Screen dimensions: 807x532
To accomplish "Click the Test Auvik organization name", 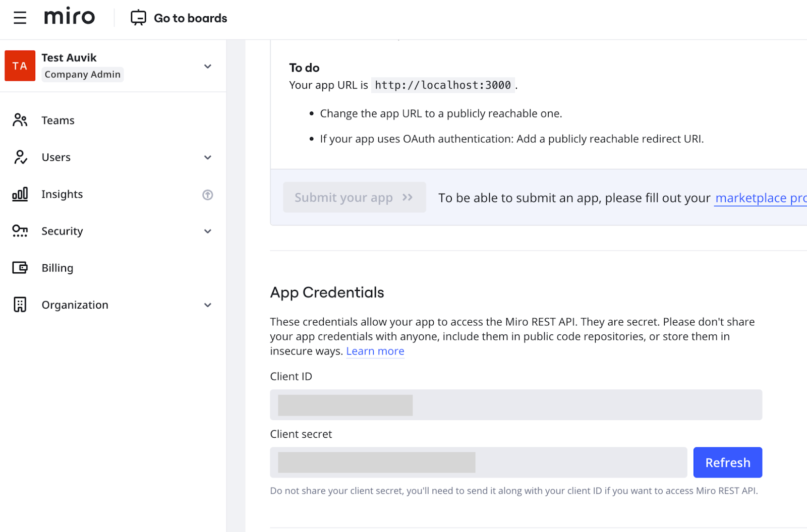I will tap(69, 57).
